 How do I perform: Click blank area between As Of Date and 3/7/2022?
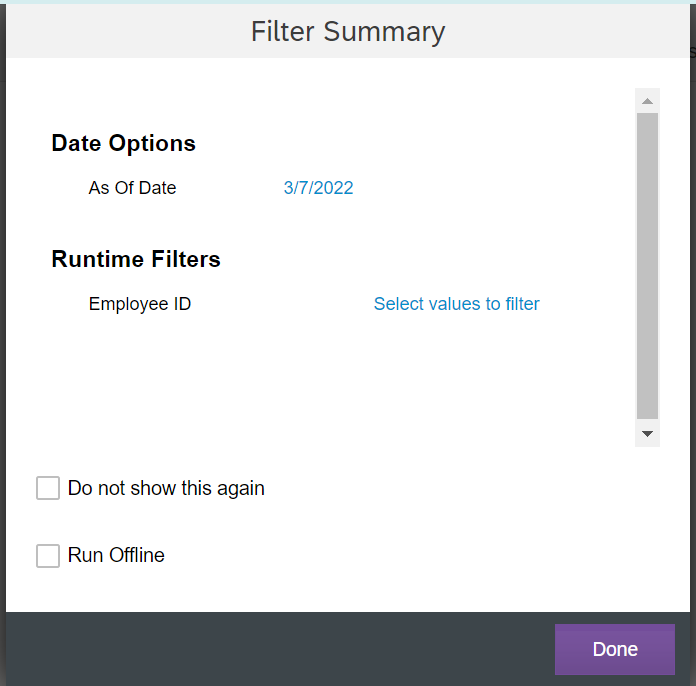point(230,188)
